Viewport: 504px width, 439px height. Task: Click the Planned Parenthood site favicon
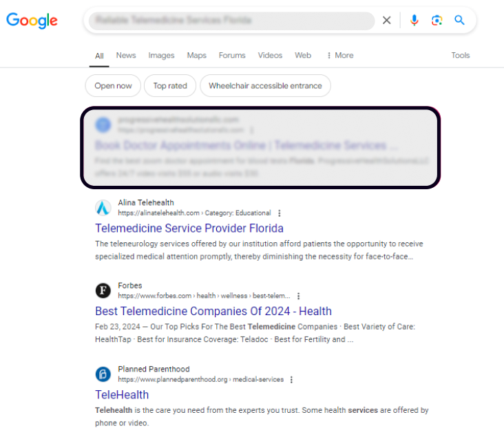pos(103,374)
